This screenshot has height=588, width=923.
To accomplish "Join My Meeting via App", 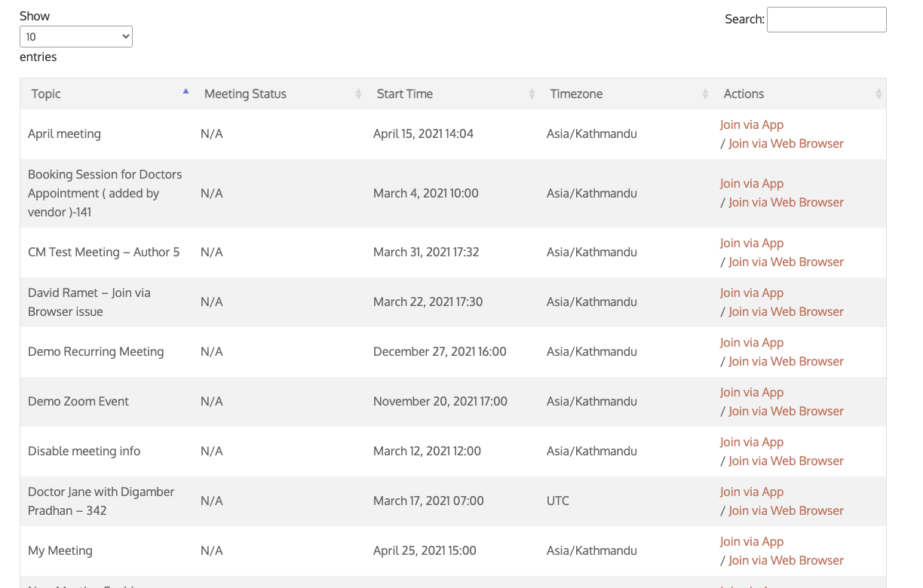I will coord(751,542).
